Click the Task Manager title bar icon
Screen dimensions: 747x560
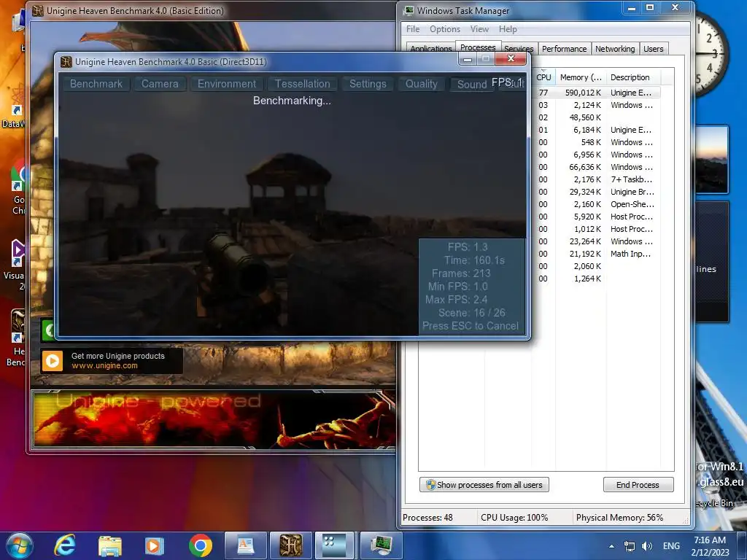point(409,10)
